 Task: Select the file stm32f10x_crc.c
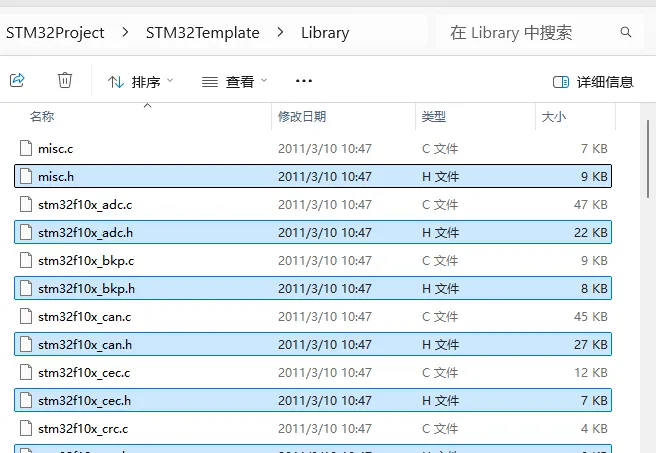click(x=313, y=429)
